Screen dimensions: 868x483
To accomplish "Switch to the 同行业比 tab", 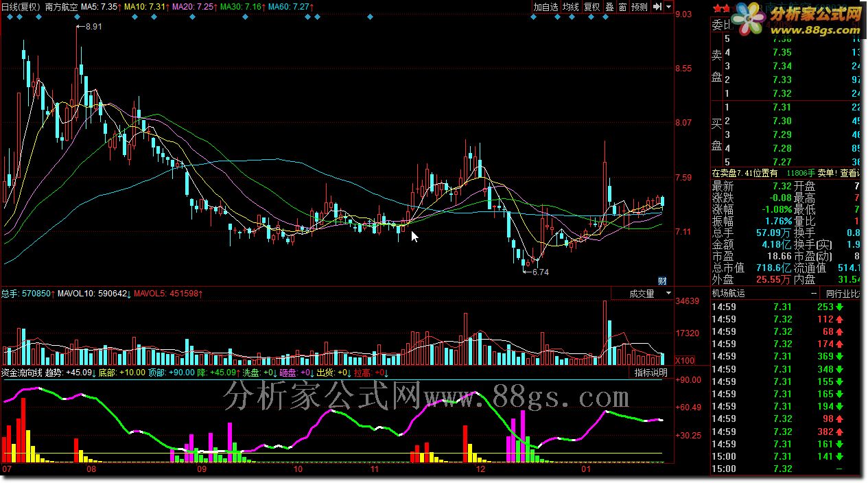I will (x=843, y=293).
